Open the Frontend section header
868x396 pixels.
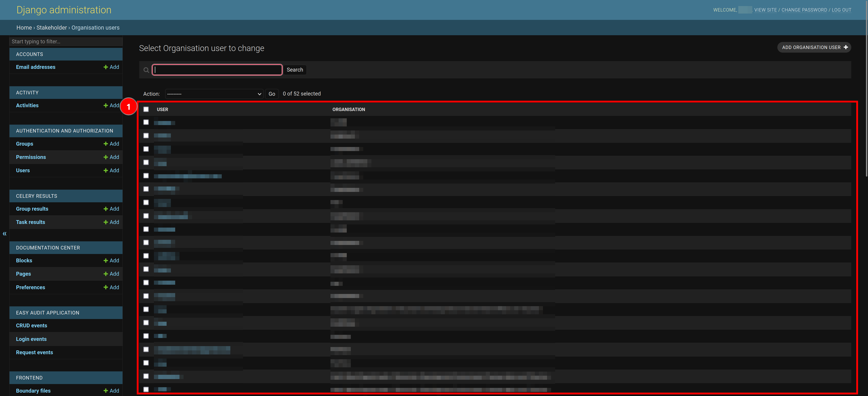(29, 378)
